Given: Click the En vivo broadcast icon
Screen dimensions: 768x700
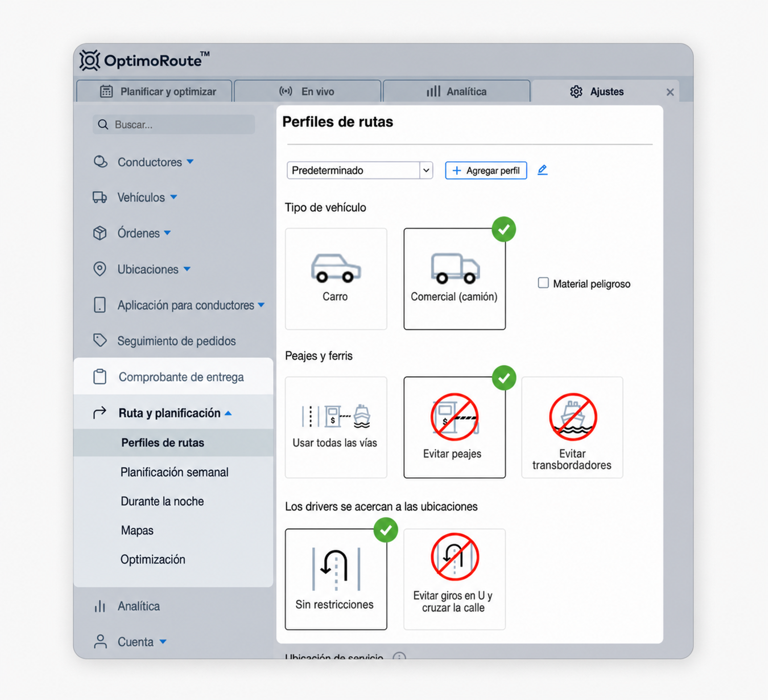Looking at the screenshot, I should click(x=286, y=91).
